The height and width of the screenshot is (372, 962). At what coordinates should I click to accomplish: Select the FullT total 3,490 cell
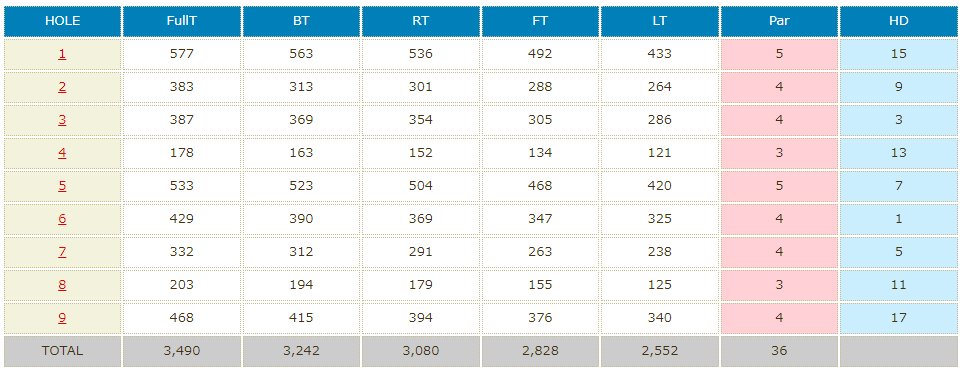182,351
